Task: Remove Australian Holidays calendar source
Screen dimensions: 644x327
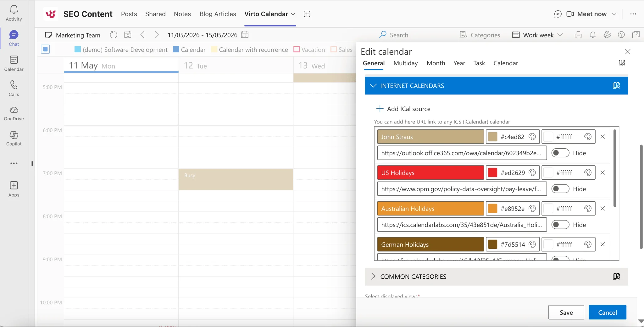Action: (x=602, y=208)
